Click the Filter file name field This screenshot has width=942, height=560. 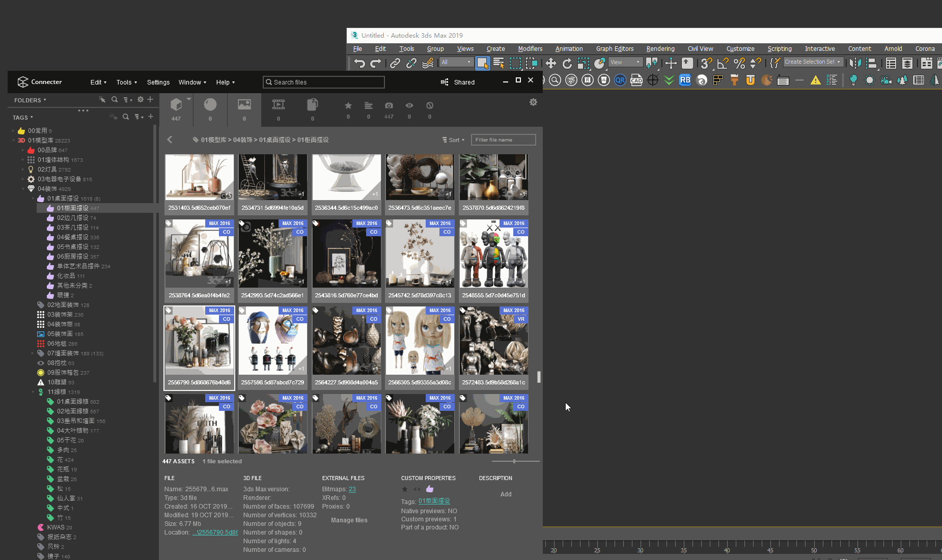[x=503, y=139]
